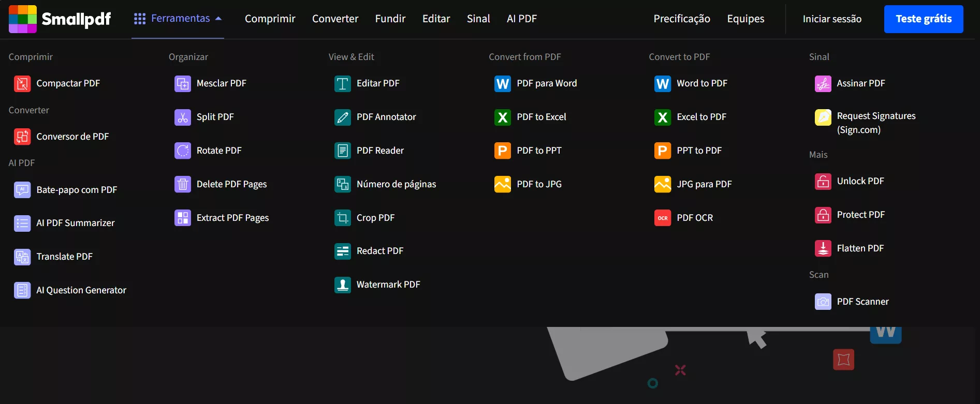Viewport: 980px width, 404px height.
Task: Click the Conversor de PDF icon
Action: (x=22, y=137)
